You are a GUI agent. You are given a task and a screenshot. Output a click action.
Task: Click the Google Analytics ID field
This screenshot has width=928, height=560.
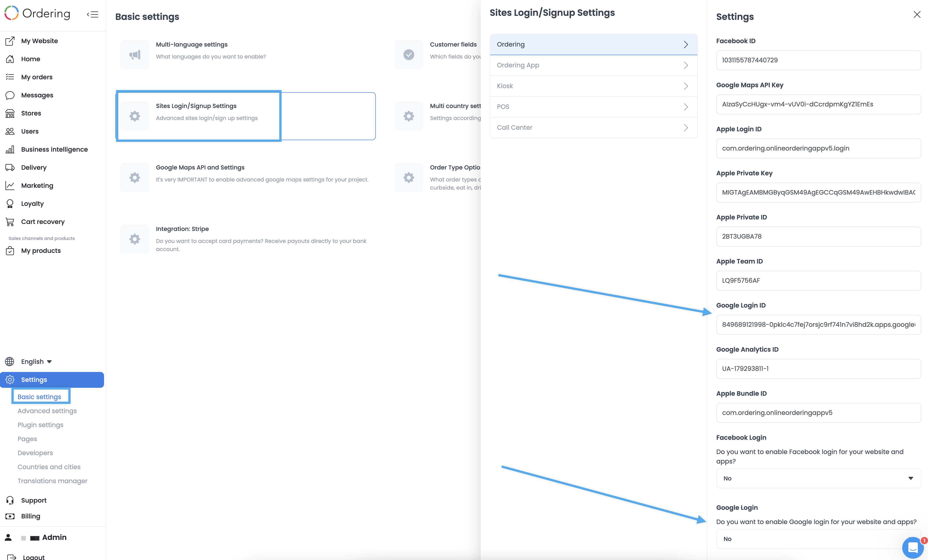(818, 369)
